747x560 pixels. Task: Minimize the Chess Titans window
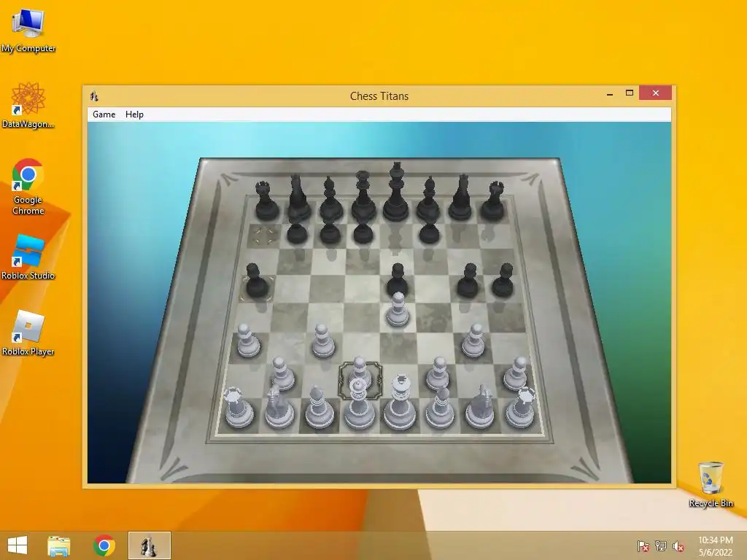click(x=610, y=94)
